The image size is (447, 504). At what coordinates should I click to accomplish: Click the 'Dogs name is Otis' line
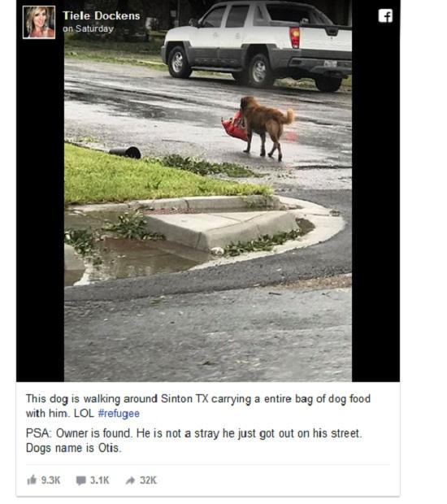click(x=74, y=448)
